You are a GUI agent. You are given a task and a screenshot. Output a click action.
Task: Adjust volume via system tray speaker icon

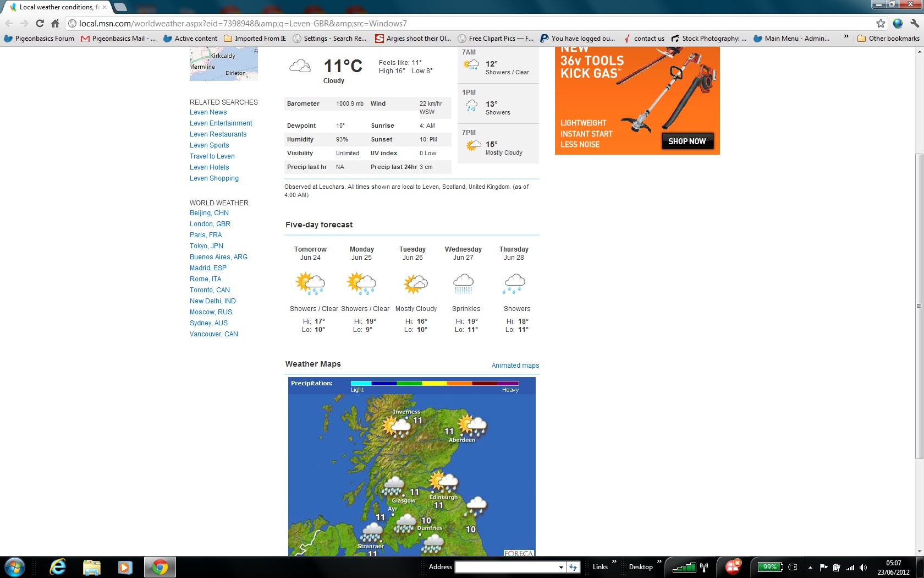tap(863, 568)
